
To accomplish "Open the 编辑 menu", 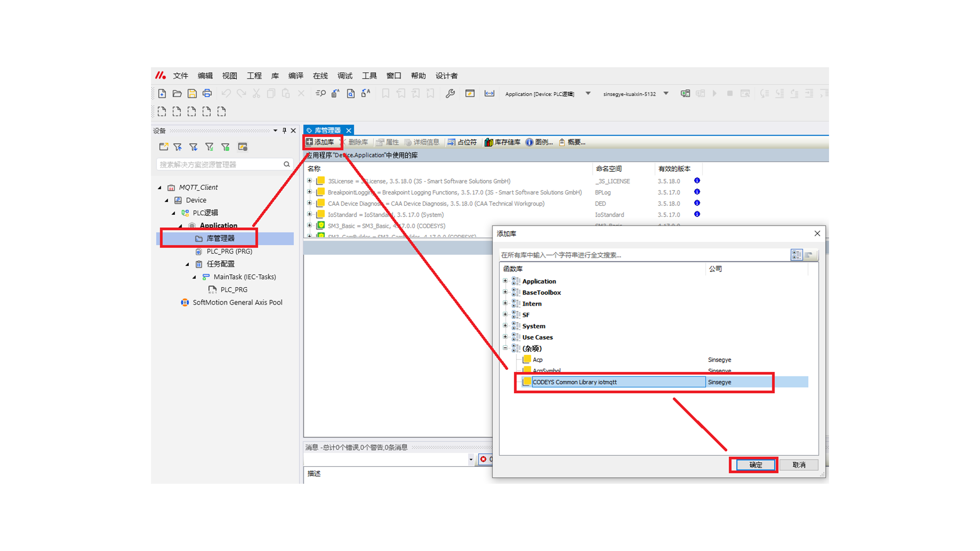I will (x=205, y=76).
